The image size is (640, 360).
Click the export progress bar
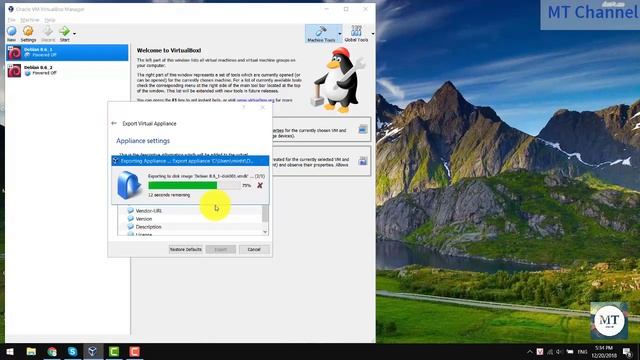[194, 185]
